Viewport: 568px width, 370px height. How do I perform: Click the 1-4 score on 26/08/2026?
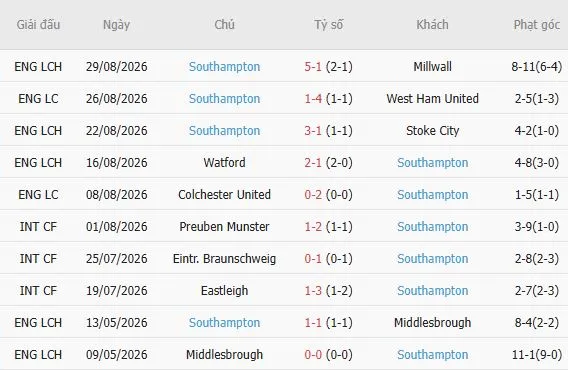click(313, 99)
